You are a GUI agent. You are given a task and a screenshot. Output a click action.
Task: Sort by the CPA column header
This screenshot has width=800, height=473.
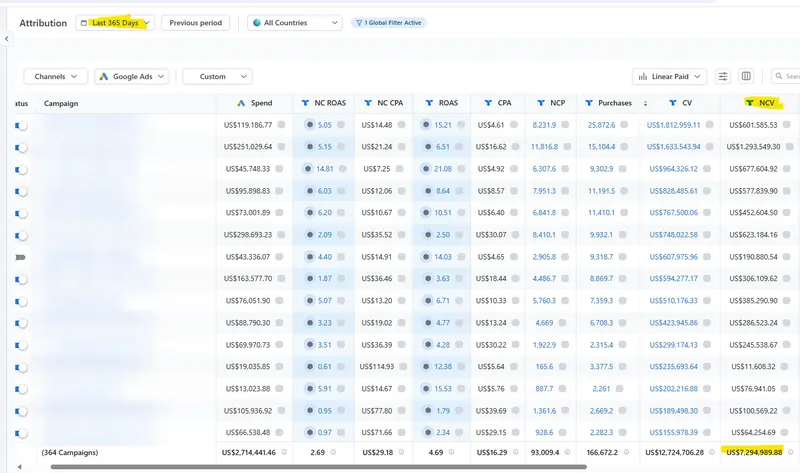(498, 103)
